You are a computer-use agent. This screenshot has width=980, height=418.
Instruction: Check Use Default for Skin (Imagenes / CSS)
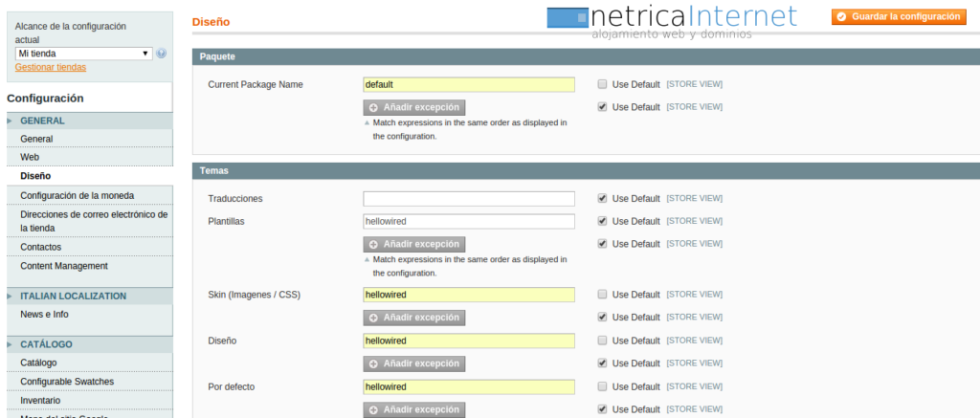point(602,295)
